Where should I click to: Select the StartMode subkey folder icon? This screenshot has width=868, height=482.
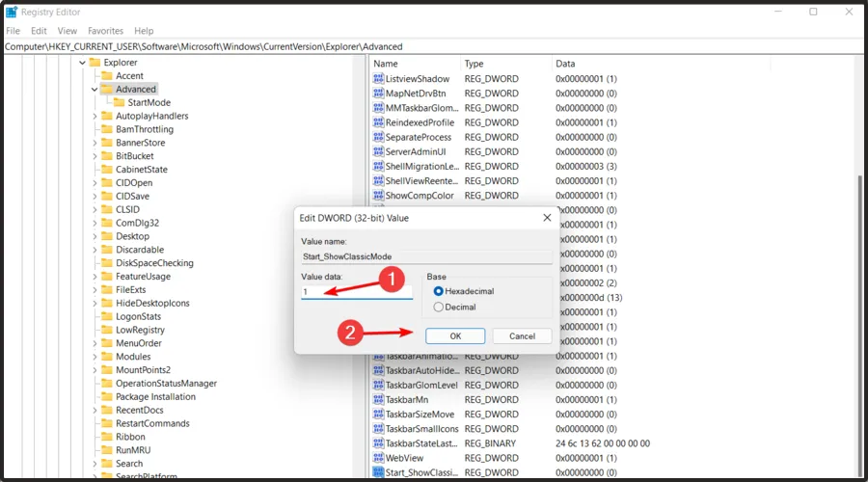pyautogui.click(x=119, y=102)
